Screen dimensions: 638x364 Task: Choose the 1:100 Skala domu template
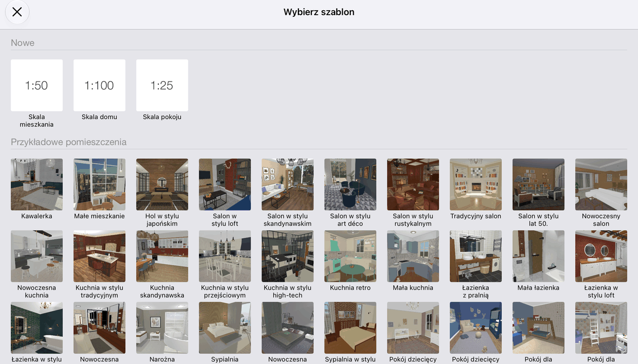click(x=99, y=85)
